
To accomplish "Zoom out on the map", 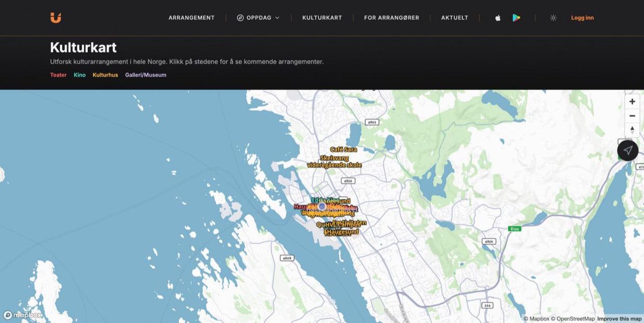I will click(632, 116).
